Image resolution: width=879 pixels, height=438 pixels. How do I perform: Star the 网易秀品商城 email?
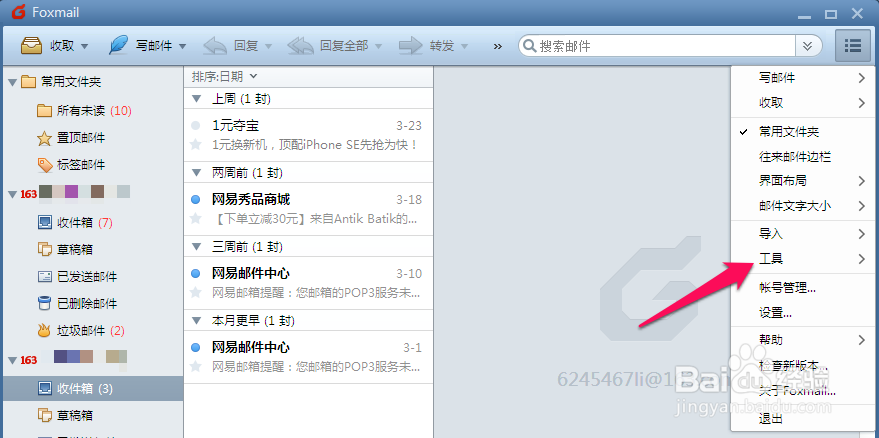click(x=196, y=218)
